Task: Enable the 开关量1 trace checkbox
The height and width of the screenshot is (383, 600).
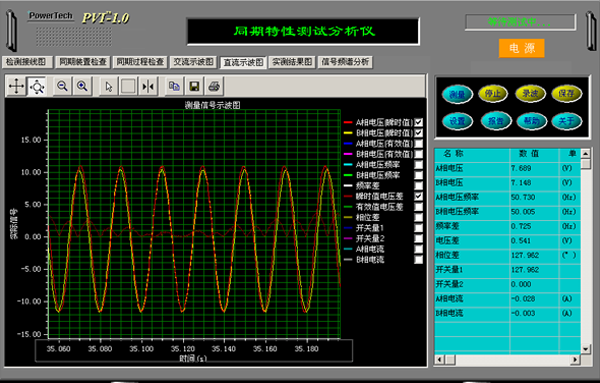Action: point(419,228)
